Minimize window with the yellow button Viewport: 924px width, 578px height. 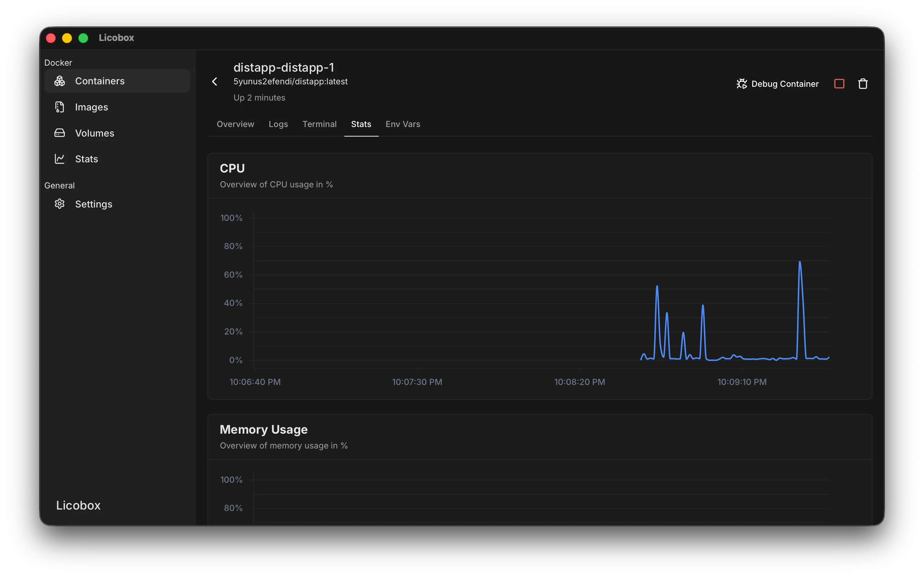67,38
